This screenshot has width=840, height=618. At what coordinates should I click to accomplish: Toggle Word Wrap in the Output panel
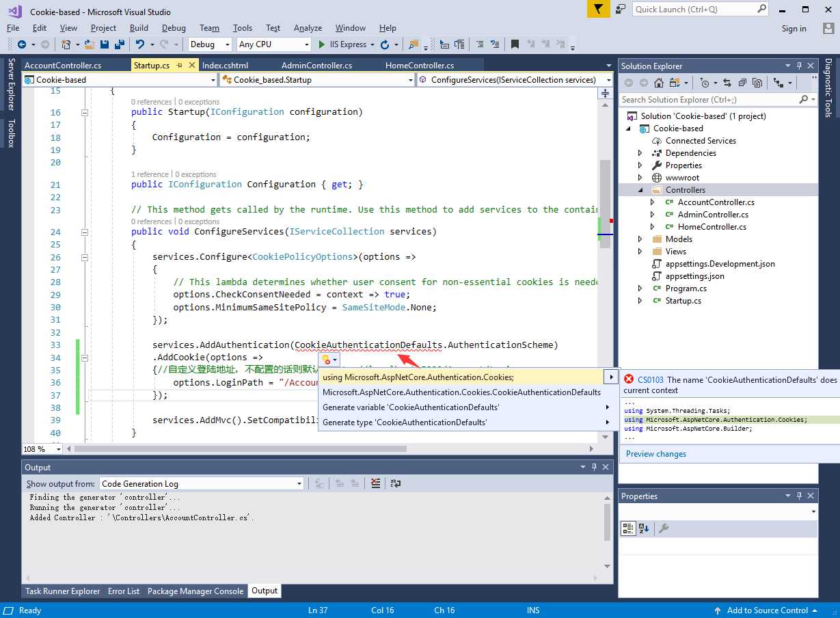(x=396, y=483)
